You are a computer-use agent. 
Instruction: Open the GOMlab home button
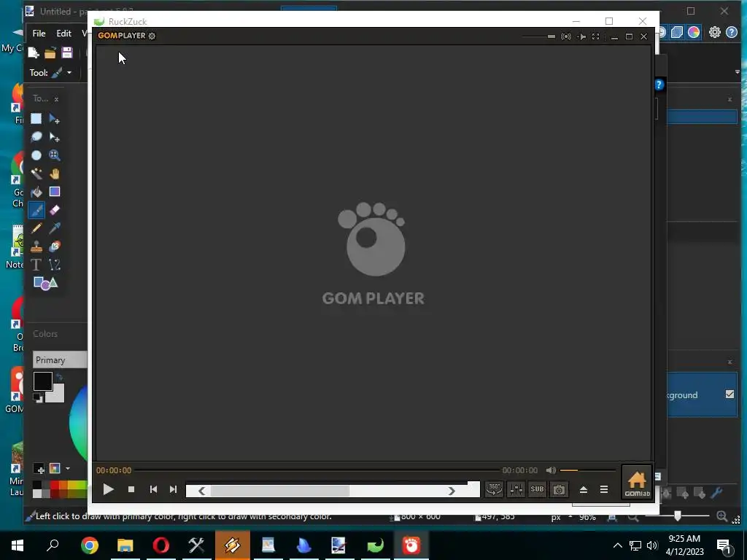click(x=637, y=483)
